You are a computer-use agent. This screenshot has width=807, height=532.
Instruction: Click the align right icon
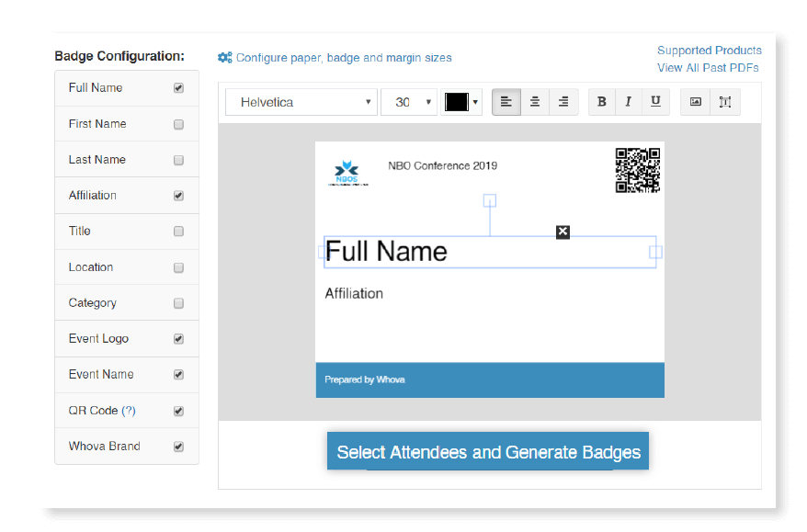click(563, 102)
